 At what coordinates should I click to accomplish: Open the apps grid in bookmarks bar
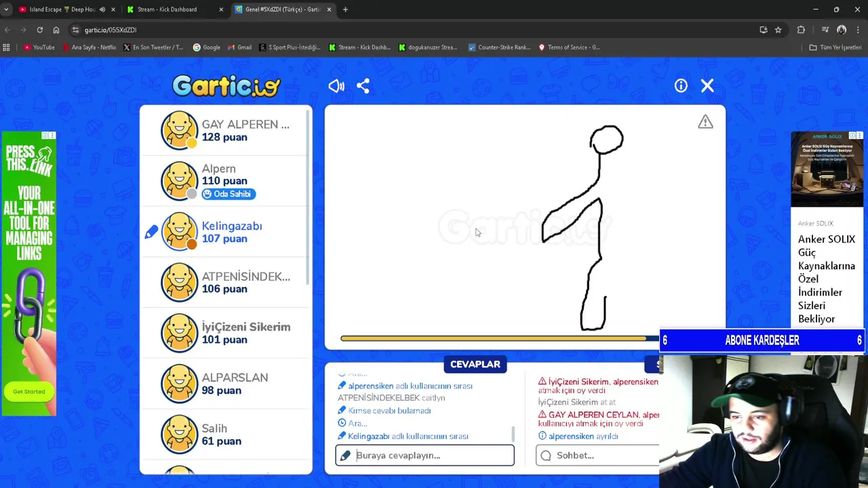click(x=6, y=47)
